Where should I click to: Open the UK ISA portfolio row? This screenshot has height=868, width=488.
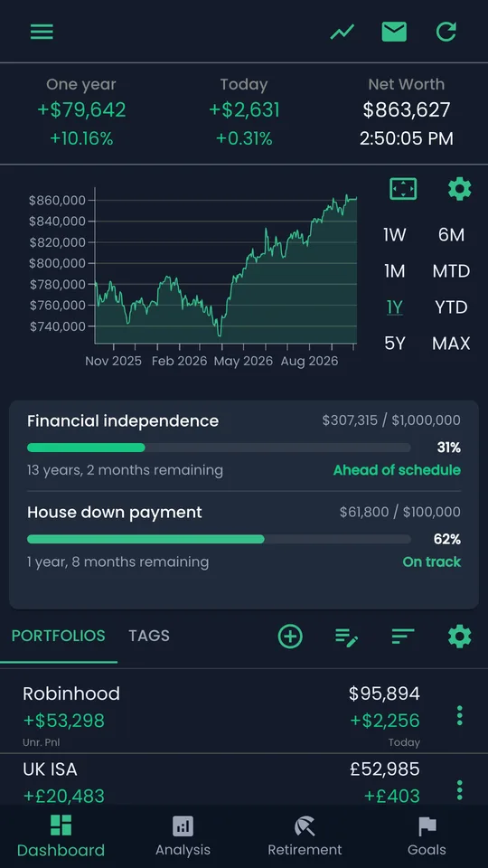click(244, 780)
